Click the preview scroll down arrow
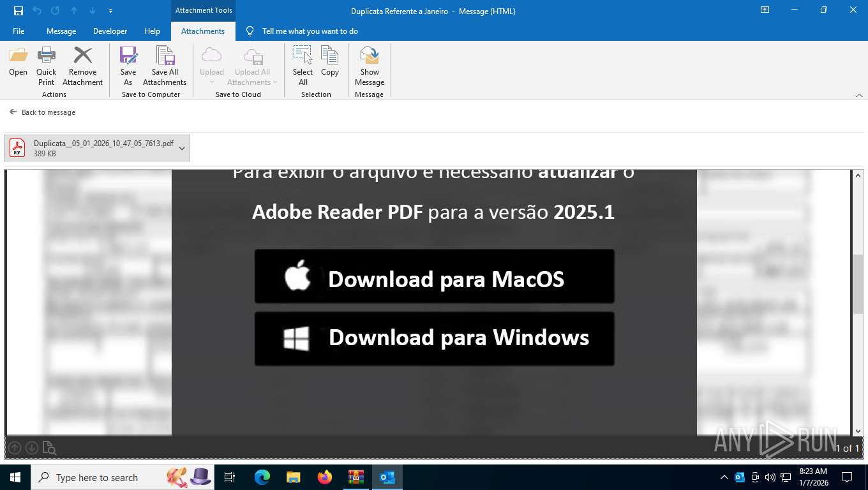868x490 pixels. pos(858,431)
